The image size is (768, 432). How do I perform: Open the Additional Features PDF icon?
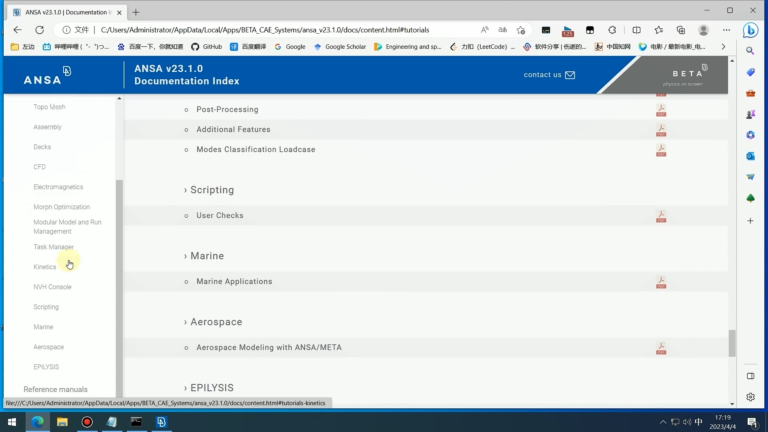click(x=661, y=130)
